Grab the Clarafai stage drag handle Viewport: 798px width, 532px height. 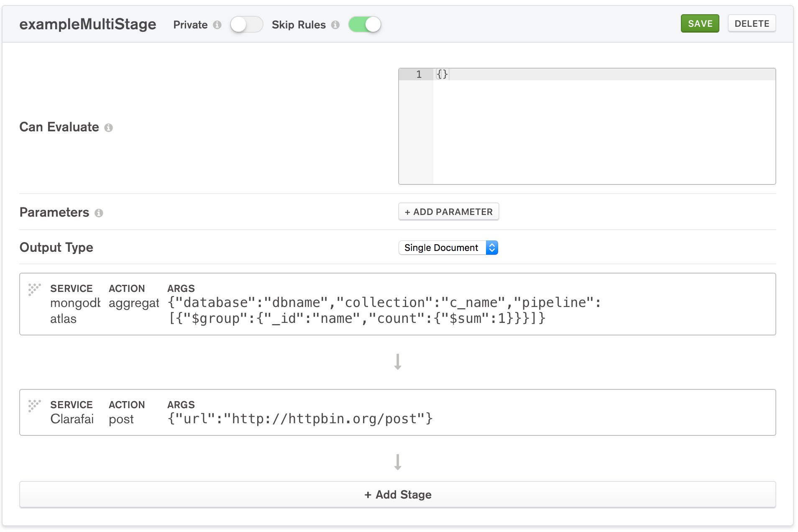pyautogui.click(x=34, y=405)
